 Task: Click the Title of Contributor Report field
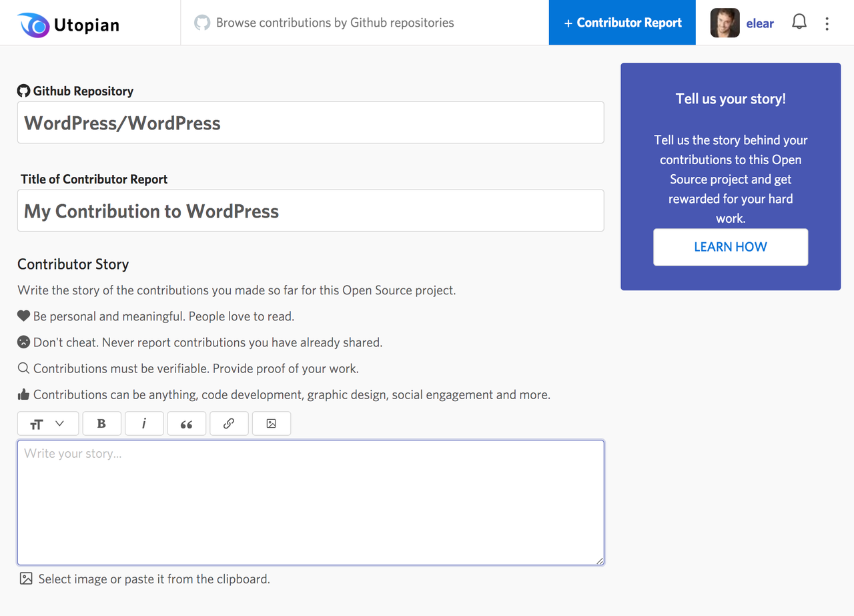[311, 211]
